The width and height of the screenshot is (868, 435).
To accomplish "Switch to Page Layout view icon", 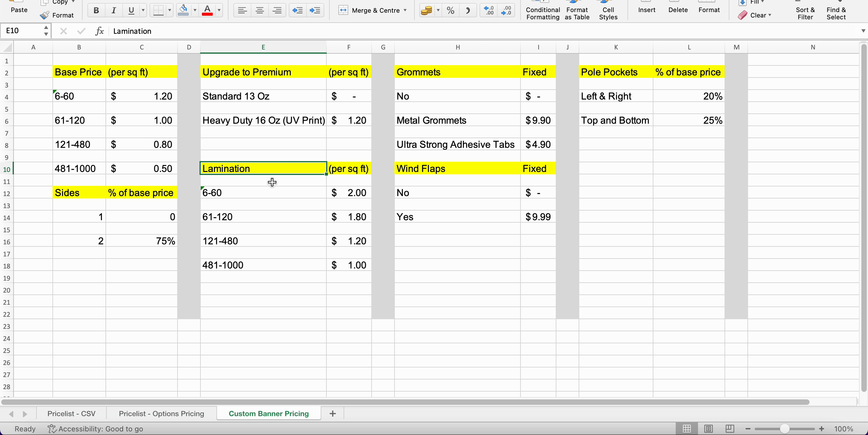I will (x=708, y=429).
